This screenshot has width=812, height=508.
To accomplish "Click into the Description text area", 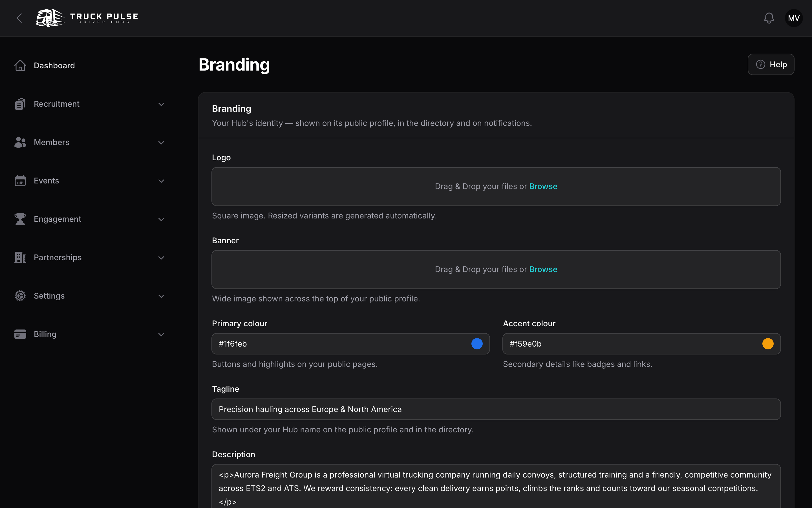I will [x=496, y=486].
